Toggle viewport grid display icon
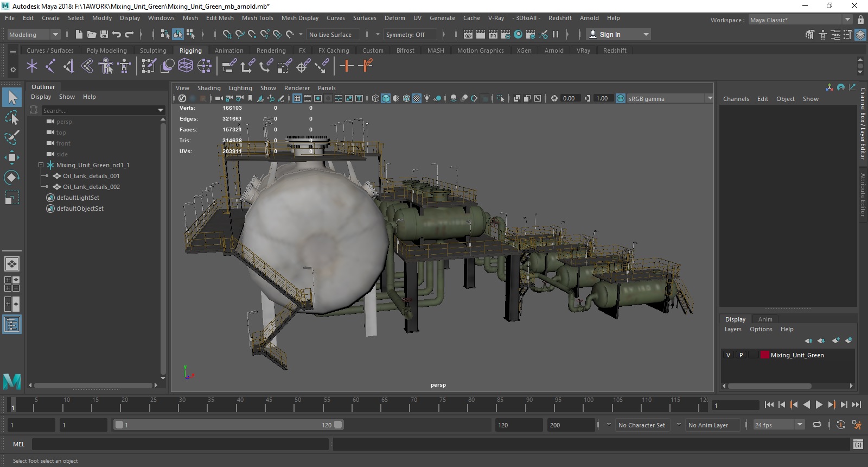The width and height of the screenshot is (868, 467). (297, 98)
